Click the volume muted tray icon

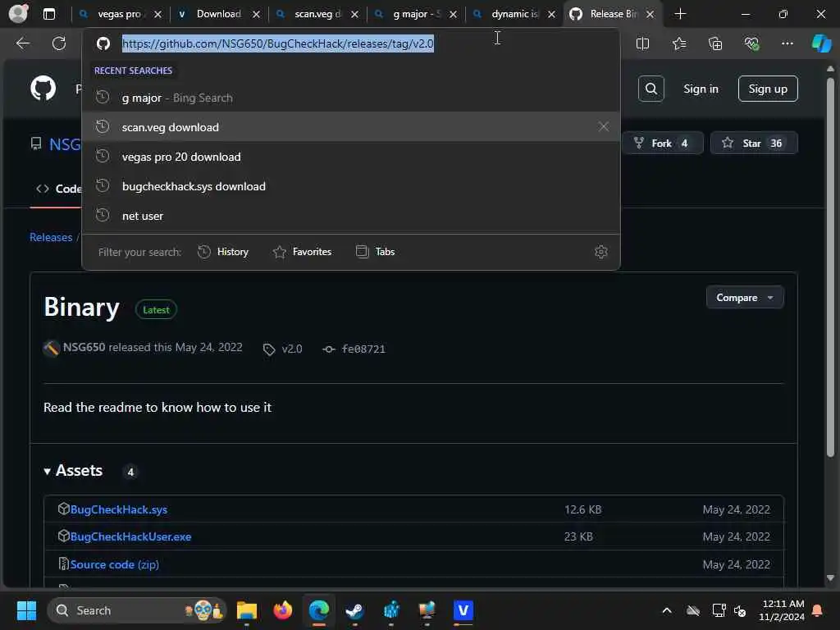tap(741, 610)
